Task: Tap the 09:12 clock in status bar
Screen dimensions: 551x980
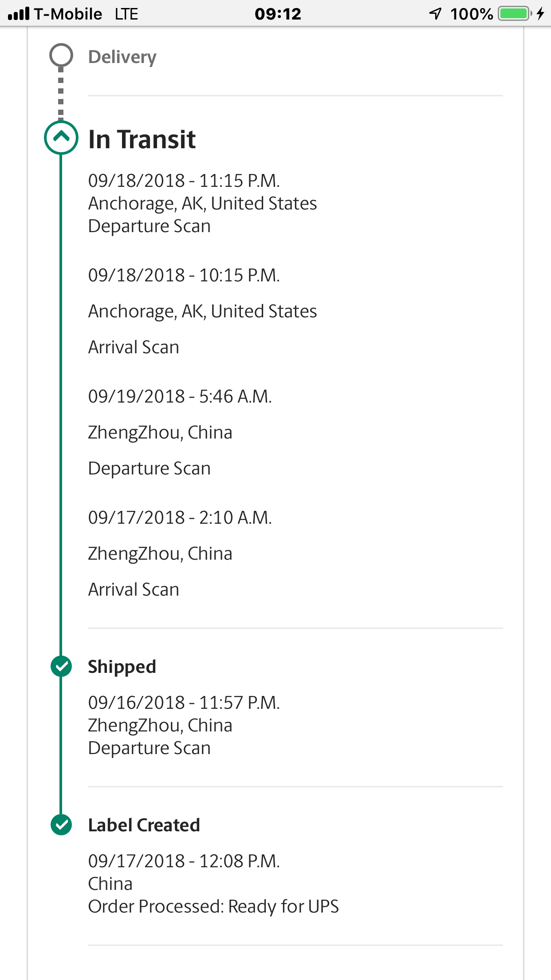Action: tap(278, 14)
